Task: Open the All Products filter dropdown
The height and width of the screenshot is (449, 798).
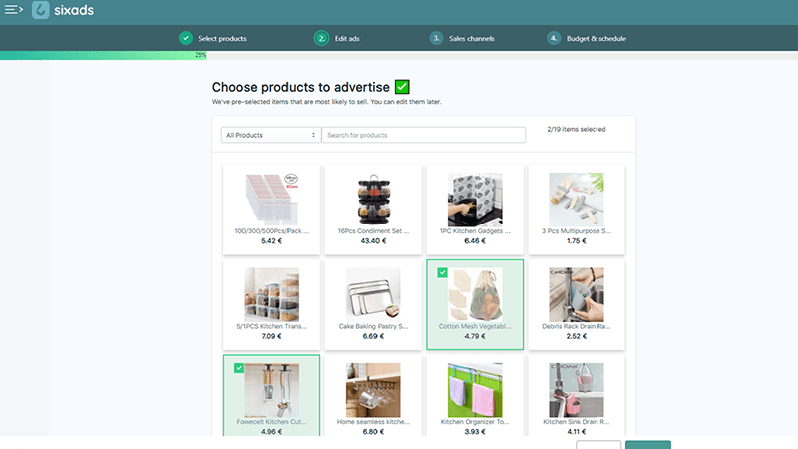Action: (x=271, y=135)
